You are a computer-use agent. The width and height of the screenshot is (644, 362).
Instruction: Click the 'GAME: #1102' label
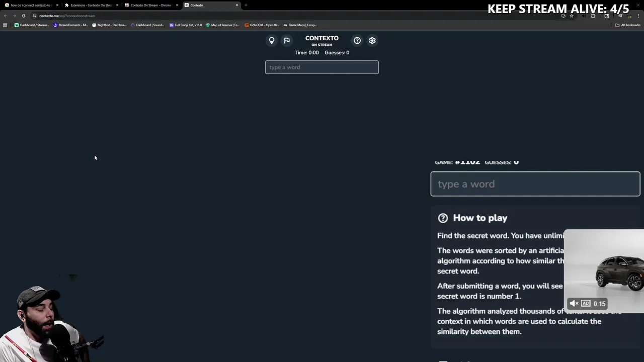(x=457, y=162)
